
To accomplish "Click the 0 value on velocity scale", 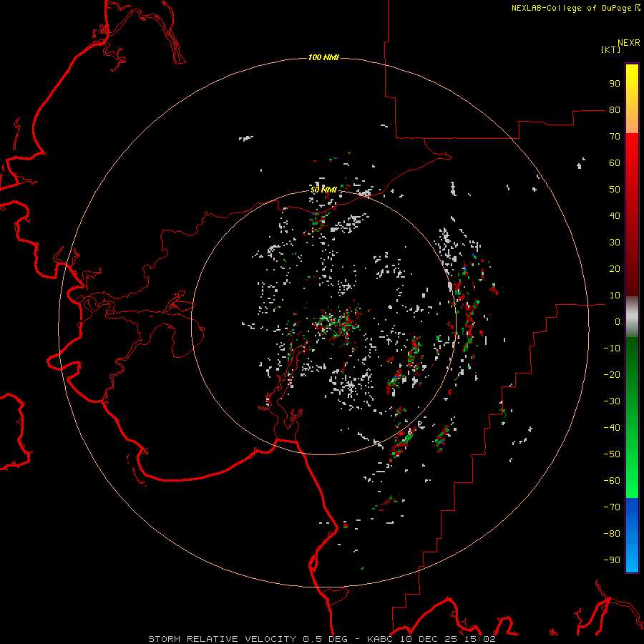I will [x=618, y=321].
